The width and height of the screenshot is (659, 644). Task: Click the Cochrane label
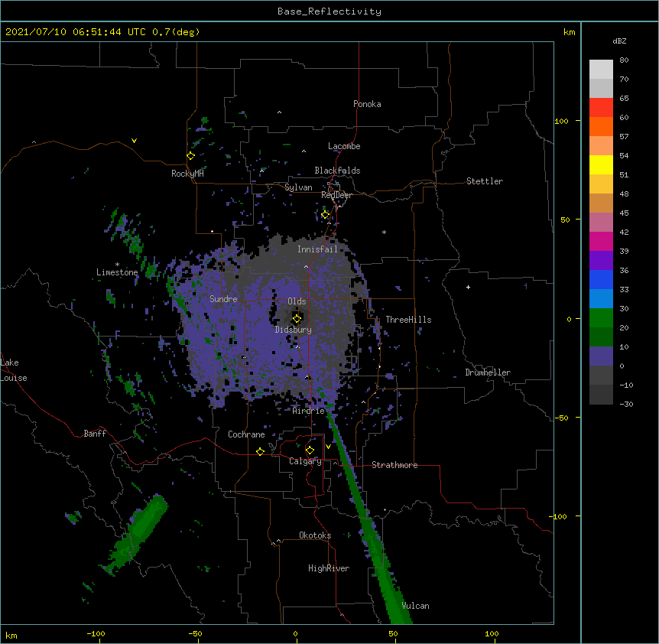246,434
